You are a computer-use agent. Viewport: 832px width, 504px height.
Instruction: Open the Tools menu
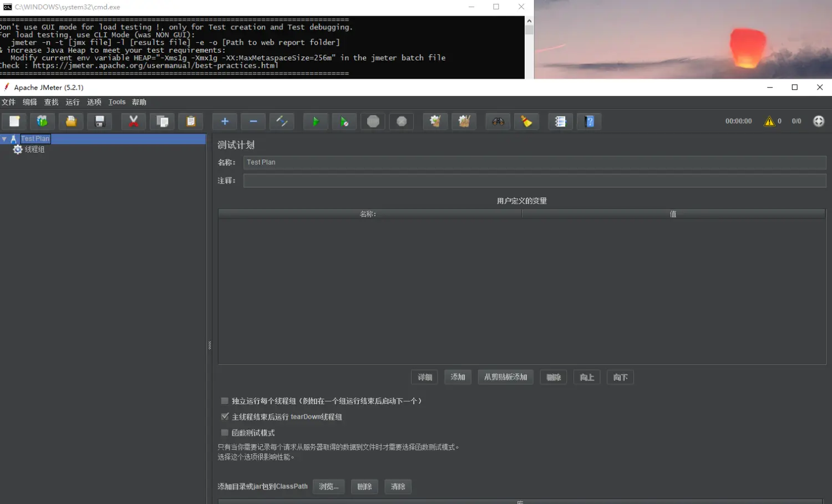[116, 102]
